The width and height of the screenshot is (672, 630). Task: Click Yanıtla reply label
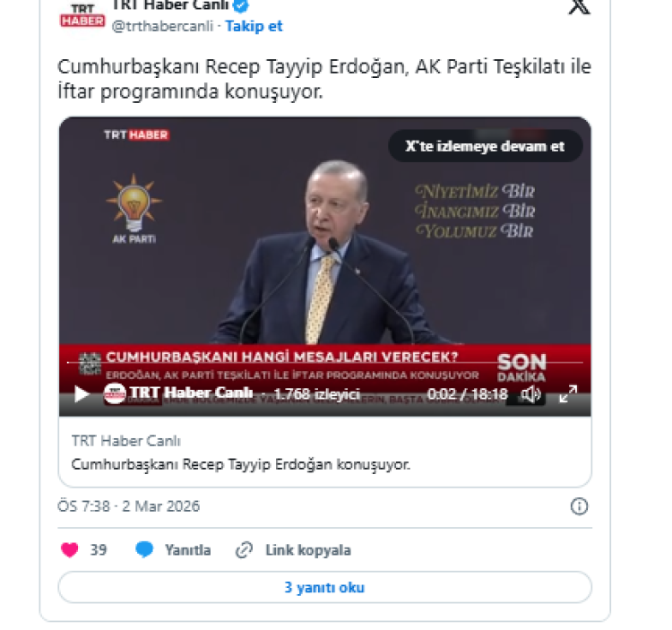tap(188, 550)
